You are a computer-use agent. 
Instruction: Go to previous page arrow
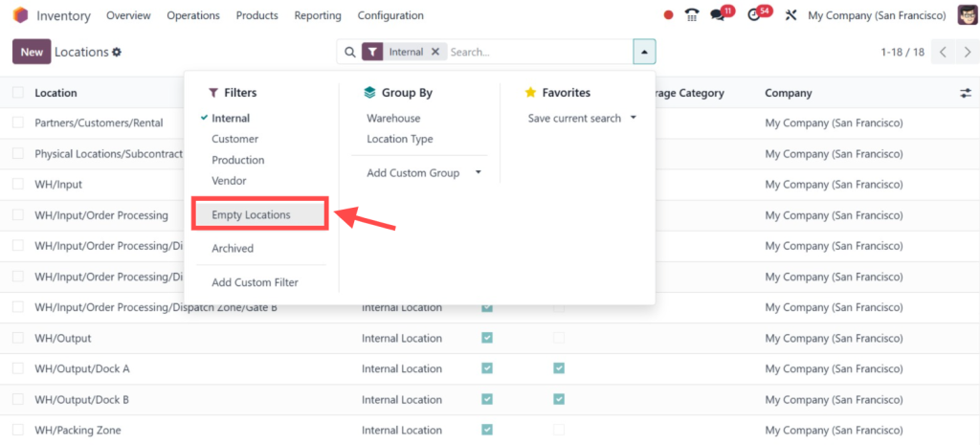pyautogui.click(x=943, y=52)
